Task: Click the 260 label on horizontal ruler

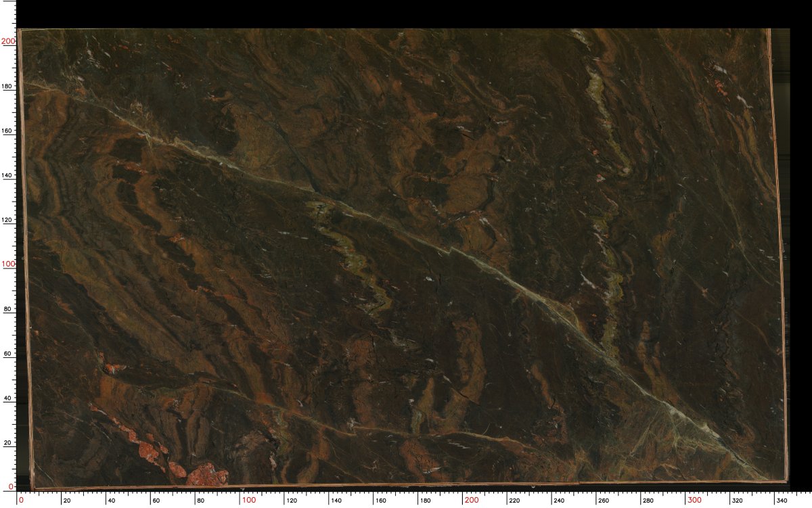Action: 604,501
